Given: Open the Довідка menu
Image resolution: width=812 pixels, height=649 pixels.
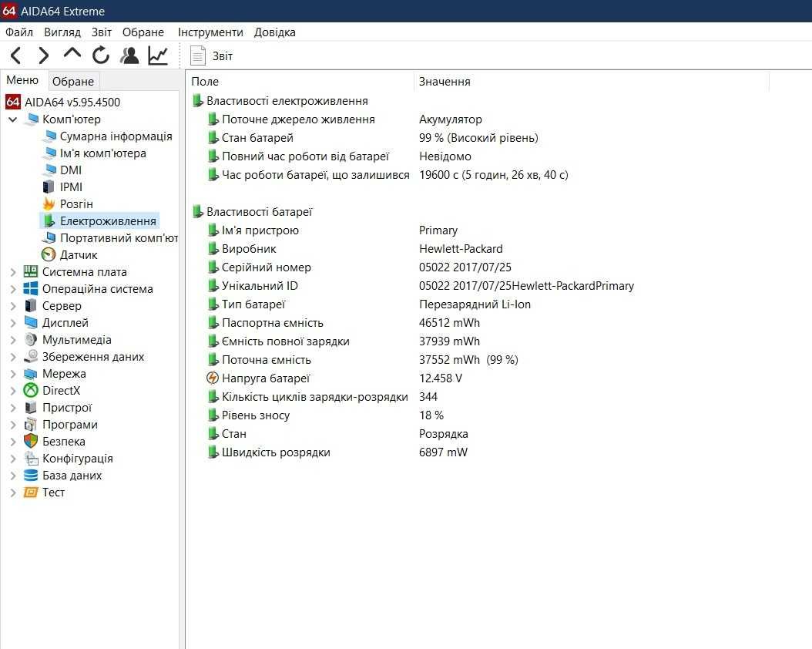Looking at the screenshot, I should coord(274,32).
